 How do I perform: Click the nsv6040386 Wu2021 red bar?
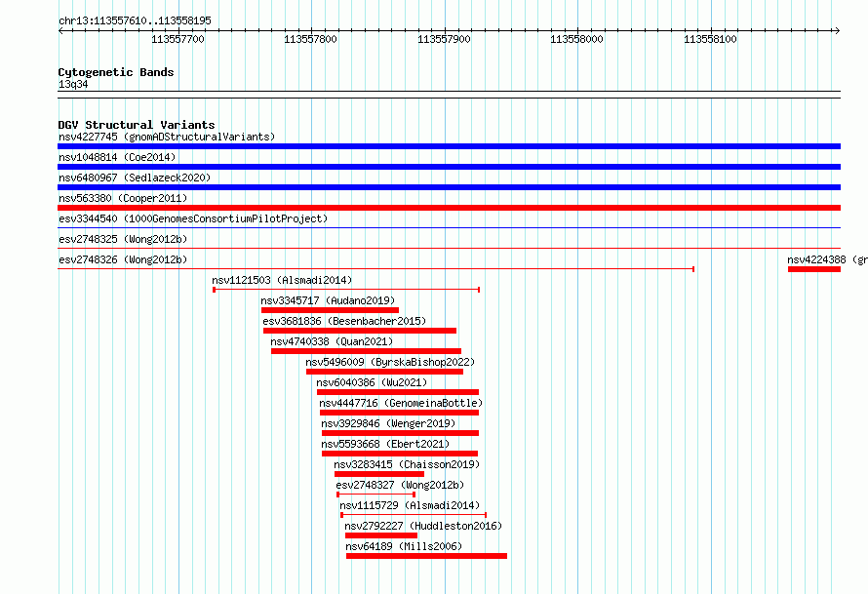tap(398, 392)
